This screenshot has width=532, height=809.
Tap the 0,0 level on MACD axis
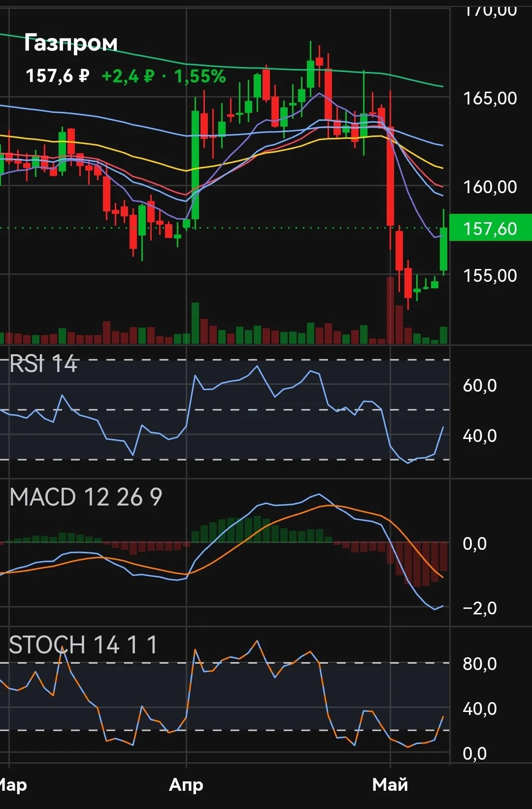[475, 543]
